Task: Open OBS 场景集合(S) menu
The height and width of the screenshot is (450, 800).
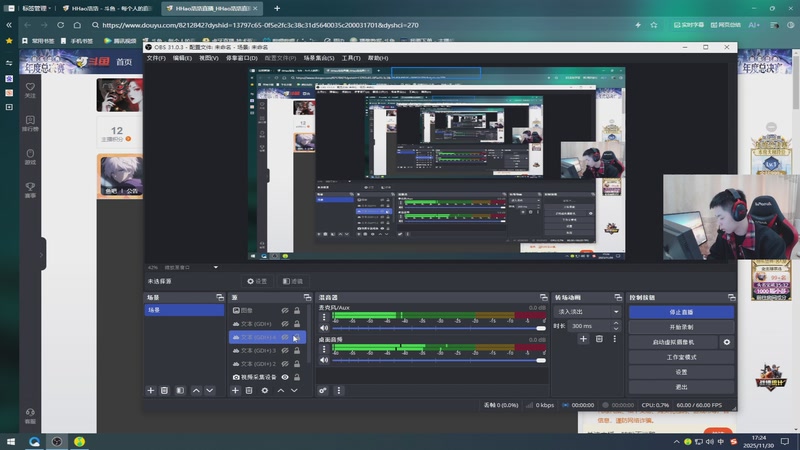Action: click(x=319, y=58)
